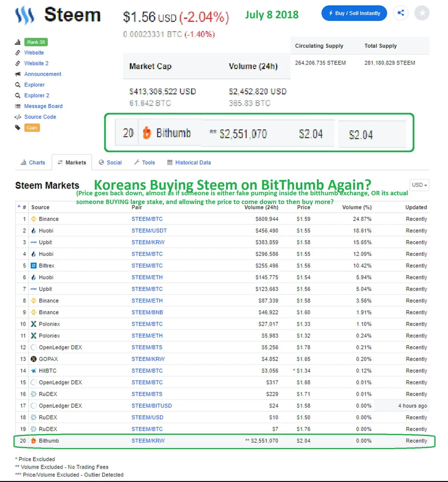Sort table by Volume (%) header
This screenshot has width=448, height=482.
click(356, 207)
